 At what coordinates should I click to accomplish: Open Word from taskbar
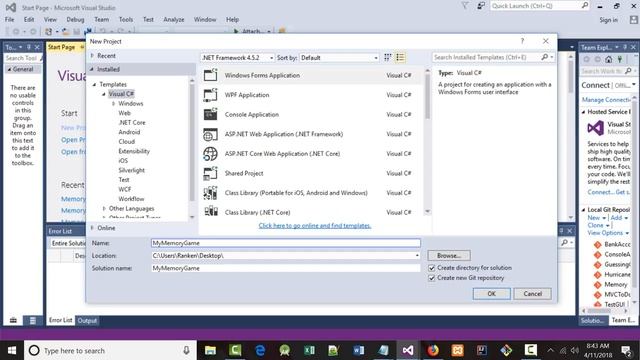click(359, 350)
